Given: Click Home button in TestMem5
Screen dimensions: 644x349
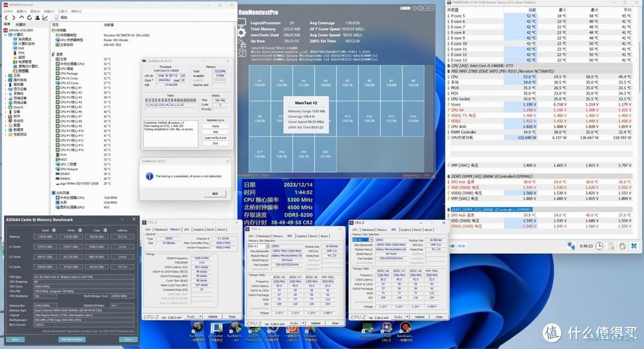Looking at the screenshot, I should pos(215,126).
